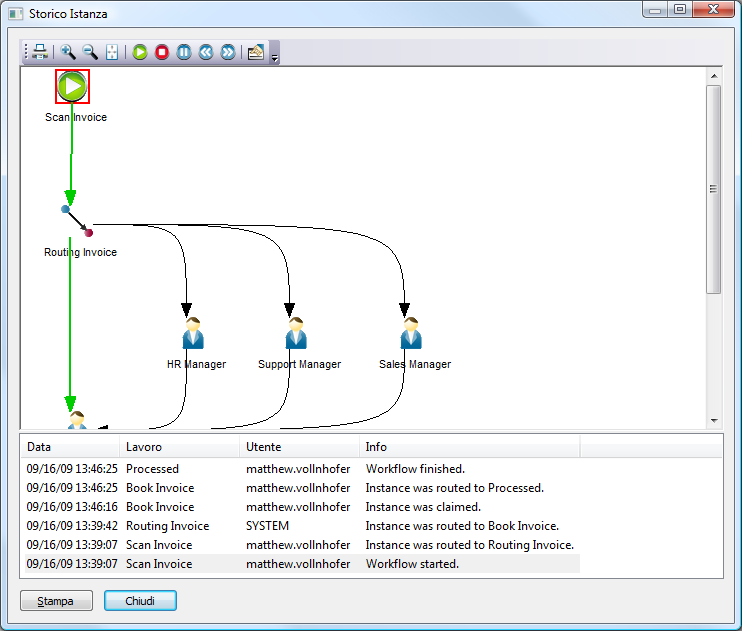
Task: Select the HR Manager person icon
Action: 193,333
